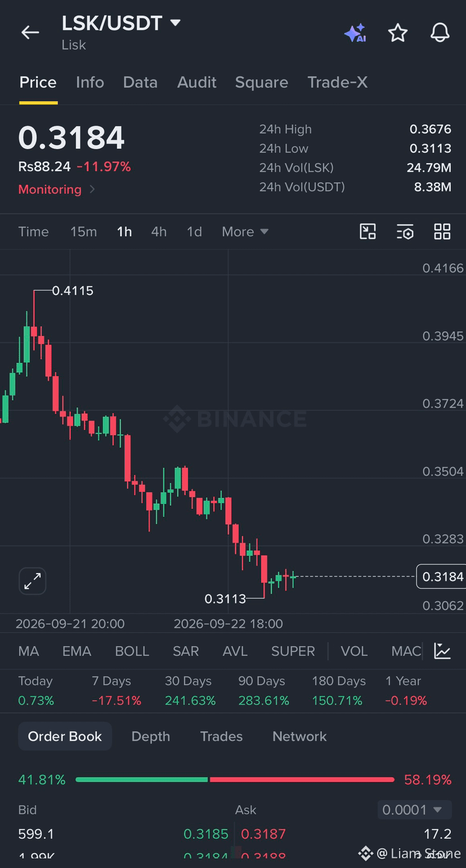Image resolution: width=466 pixels, height=868 pixels.
Task: Tap the back arrow icon
Action: [x=30, y=33]
